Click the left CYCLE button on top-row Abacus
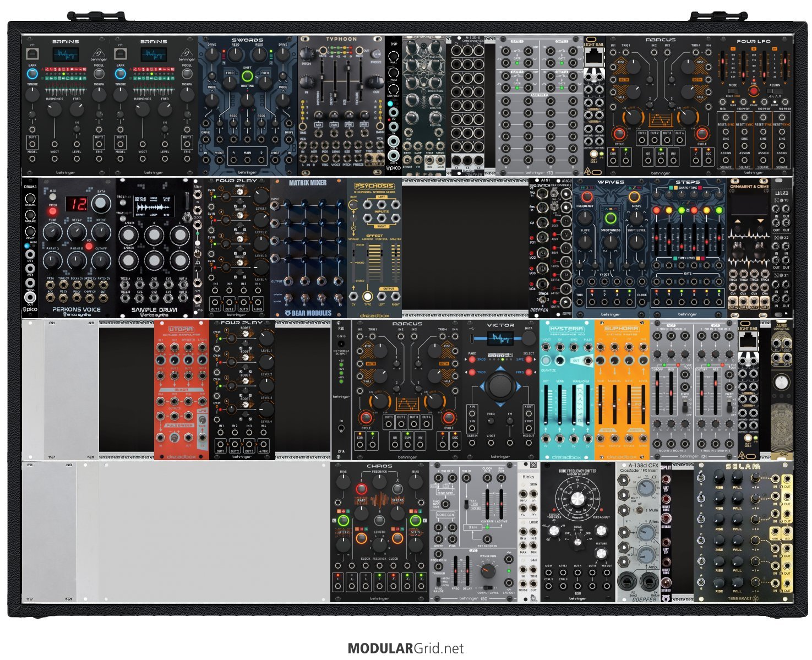The height and width of the screenshot is (660, 812). point(619,134)
